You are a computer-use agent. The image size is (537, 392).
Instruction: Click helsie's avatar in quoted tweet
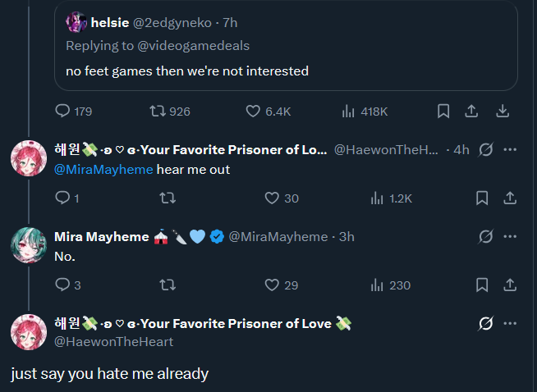tap(76, 22)
